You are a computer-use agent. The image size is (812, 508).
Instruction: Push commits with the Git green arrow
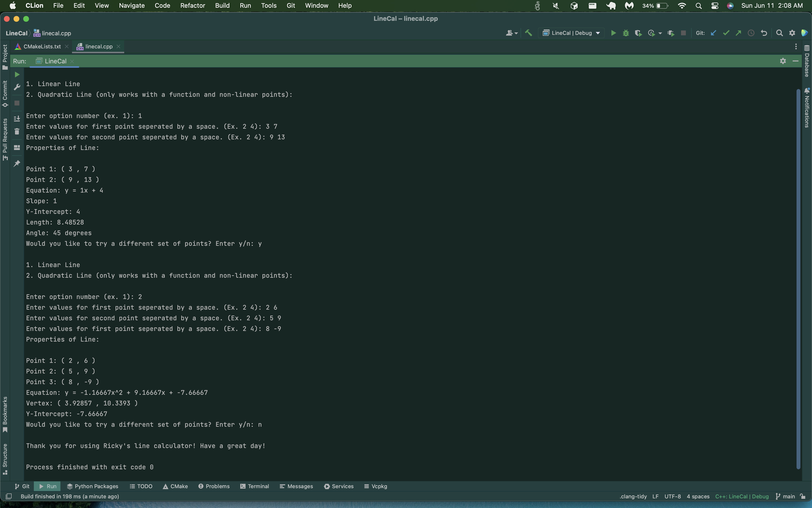(x=739, y=33)
